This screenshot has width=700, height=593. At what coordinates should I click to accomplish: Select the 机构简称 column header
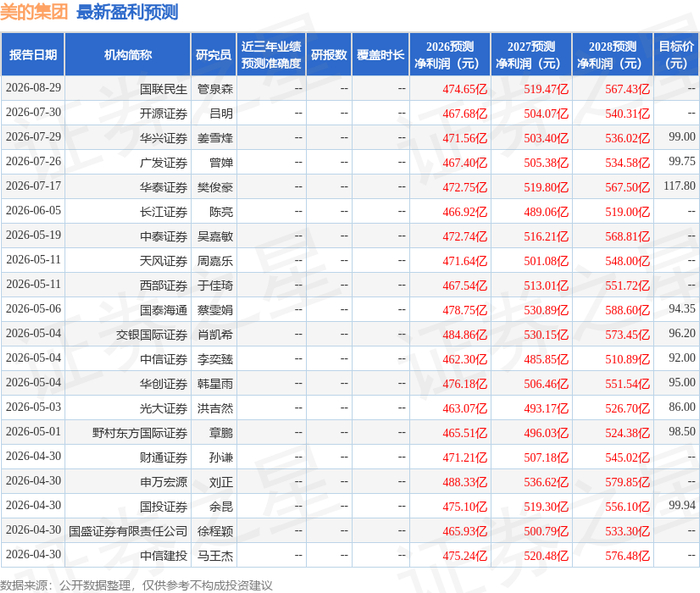pyautogui.click(x=128, y=54)
